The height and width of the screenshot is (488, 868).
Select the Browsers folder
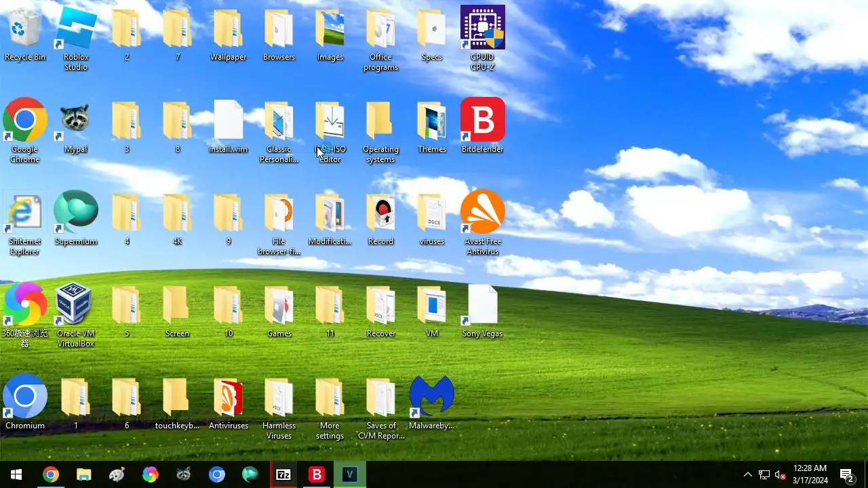[x=279, y=34]
